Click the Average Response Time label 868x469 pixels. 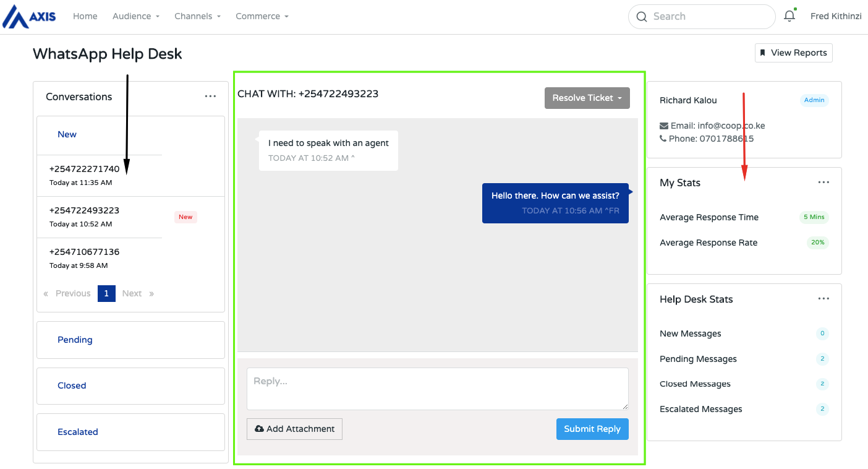pyautogui.click(x=709, y=217)
